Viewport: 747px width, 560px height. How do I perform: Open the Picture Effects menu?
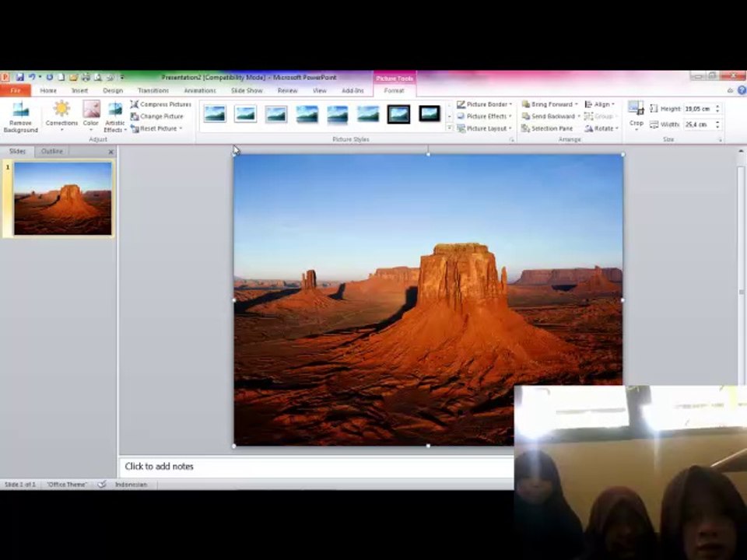click(485, 116)
